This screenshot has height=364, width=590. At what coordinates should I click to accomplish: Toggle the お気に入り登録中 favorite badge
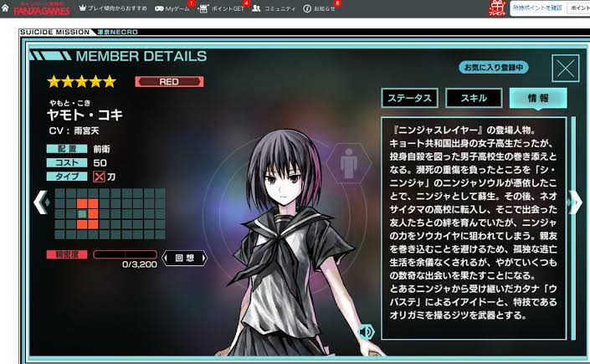pos(495,67)
